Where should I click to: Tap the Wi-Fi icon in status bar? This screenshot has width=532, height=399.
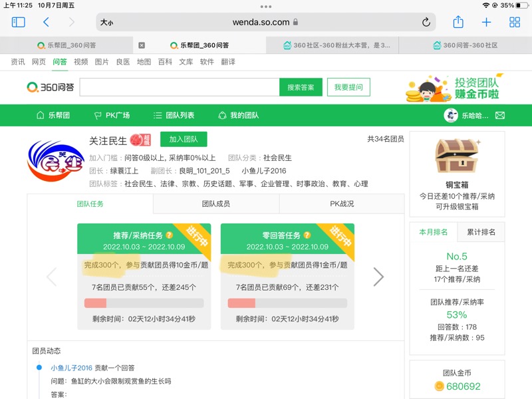click(486, 5)
